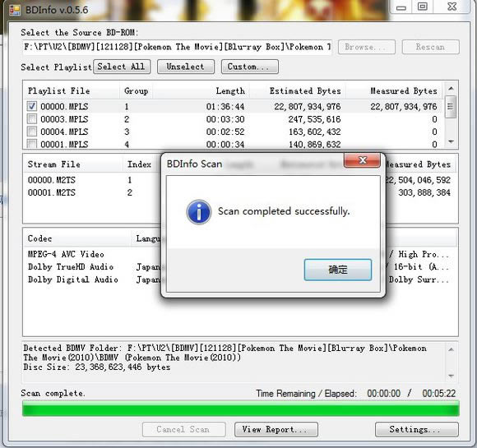Viewport: 477px width, 448px height.
Task: Minimize the BDInfo window
Action: [x=401, y=7]
